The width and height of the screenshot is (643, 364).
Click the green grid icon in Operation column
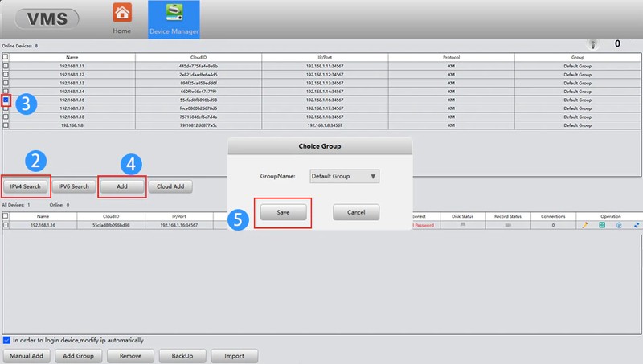pyautogui.click(x=601, y=226)
